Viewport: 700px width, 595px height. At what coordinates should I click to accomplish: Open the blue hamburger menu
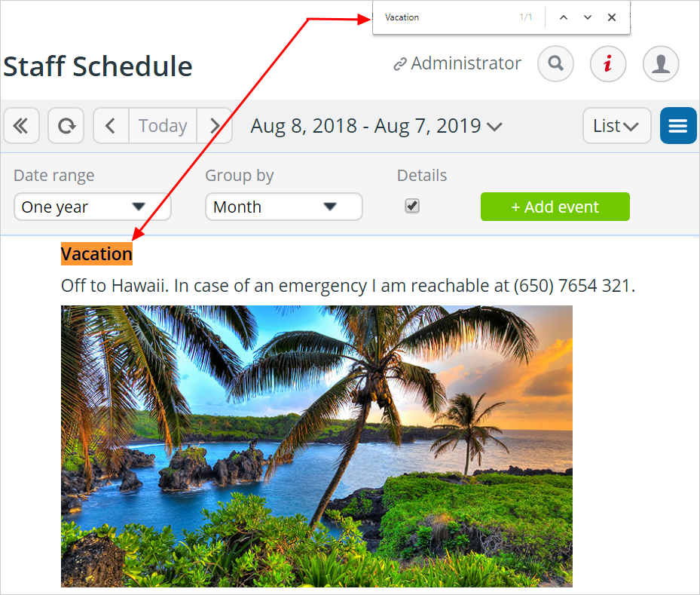[678, 125]
